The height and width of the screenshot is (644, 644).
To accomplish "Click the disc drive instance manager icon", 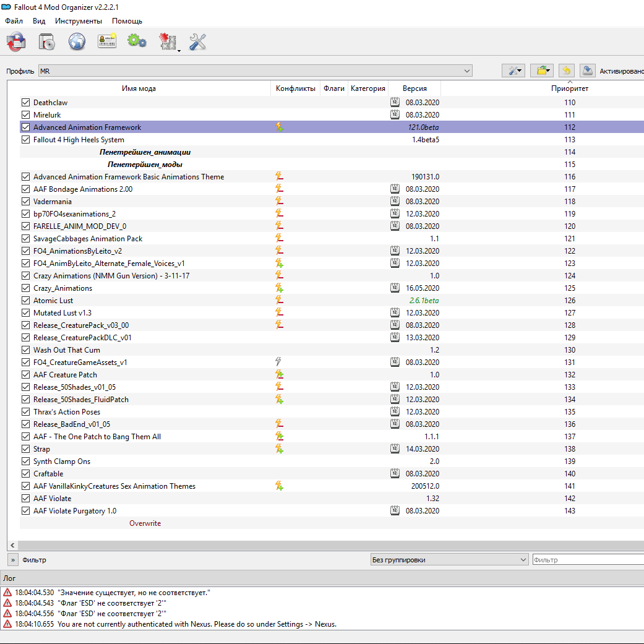I will pos(46,41).
